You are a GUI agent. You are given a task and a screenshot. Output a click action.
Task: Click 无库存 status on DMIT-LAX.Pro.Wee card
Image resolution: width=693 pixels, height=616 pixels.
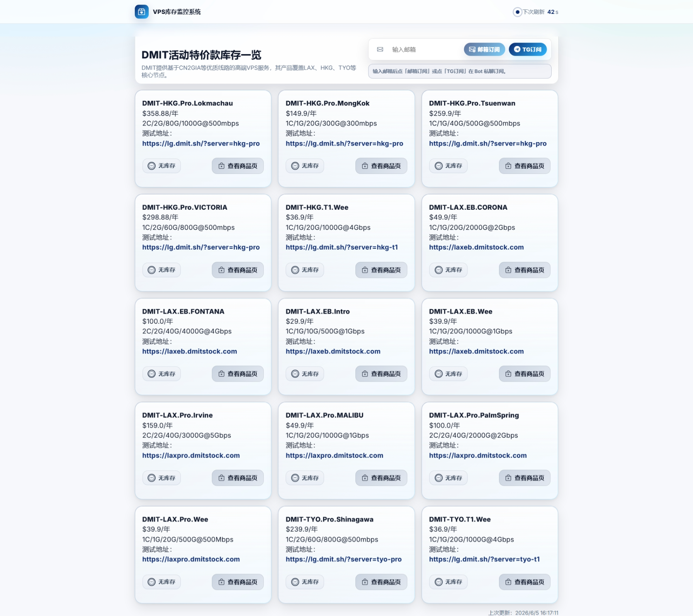point(161,582)
